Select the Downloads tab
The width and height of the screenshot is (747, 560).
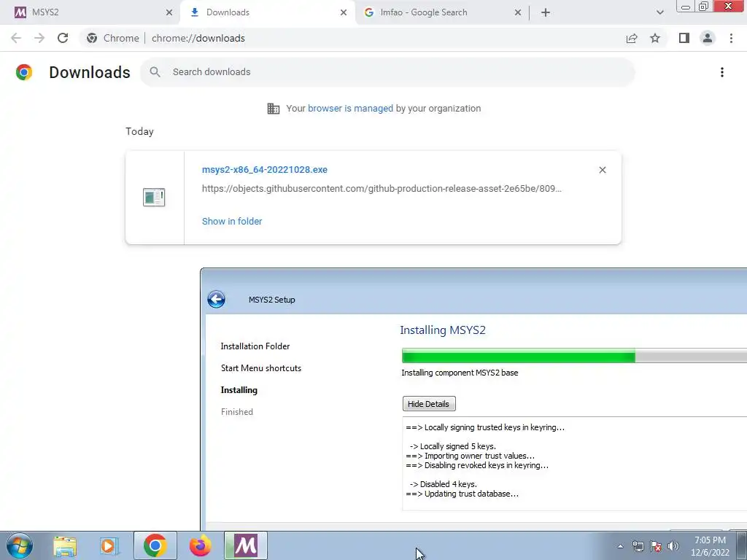pos(267,12)
